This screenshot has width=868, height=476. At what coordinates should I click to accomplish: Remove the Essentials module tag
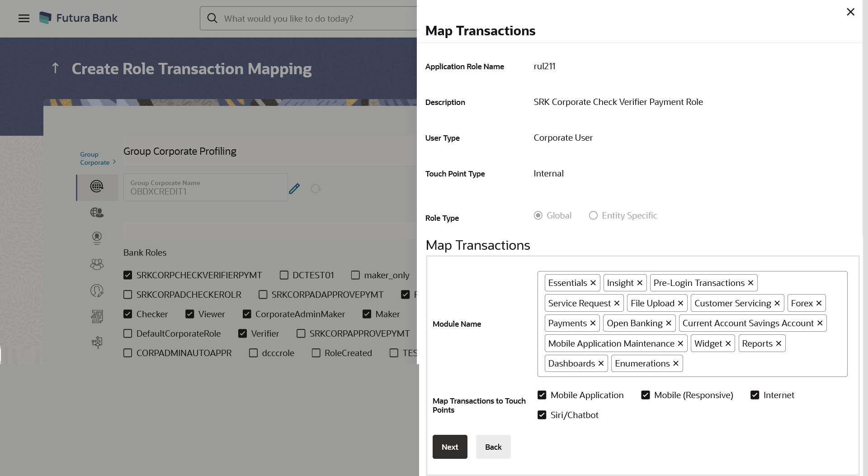pos(593,283)
